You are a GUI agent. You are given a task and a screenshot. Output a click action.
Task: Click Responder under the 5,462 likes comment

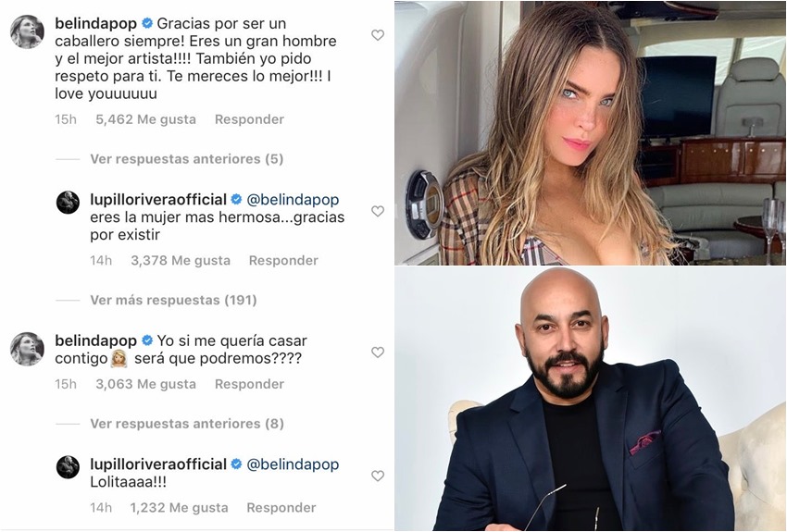249,119
